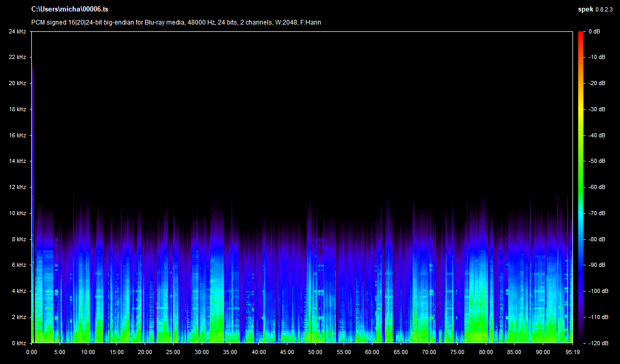This screenshot has width=620, height=364.
Task: Click the 4 kHz frequency axis label
Action: click(19, 291)
